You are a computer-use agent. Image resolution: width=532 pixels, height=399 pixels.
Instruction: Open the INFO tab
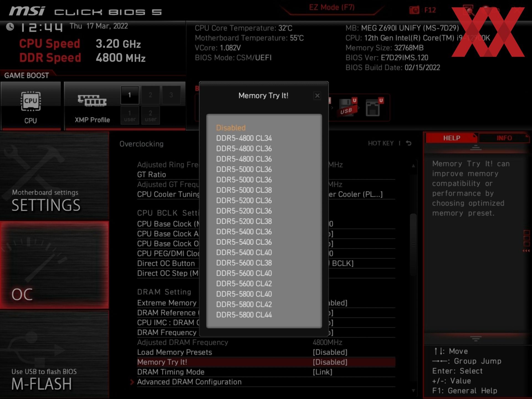[504, 138]
